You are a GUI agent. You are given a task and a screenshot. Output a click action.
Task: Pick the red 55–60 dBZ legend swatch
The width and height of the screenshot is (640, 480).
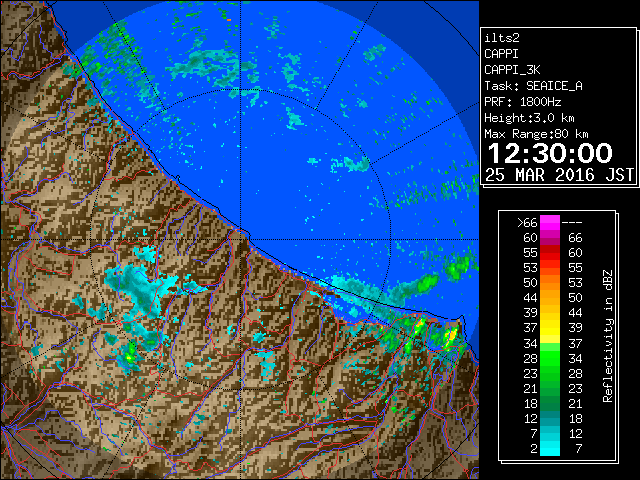click(x=550, y=253)
